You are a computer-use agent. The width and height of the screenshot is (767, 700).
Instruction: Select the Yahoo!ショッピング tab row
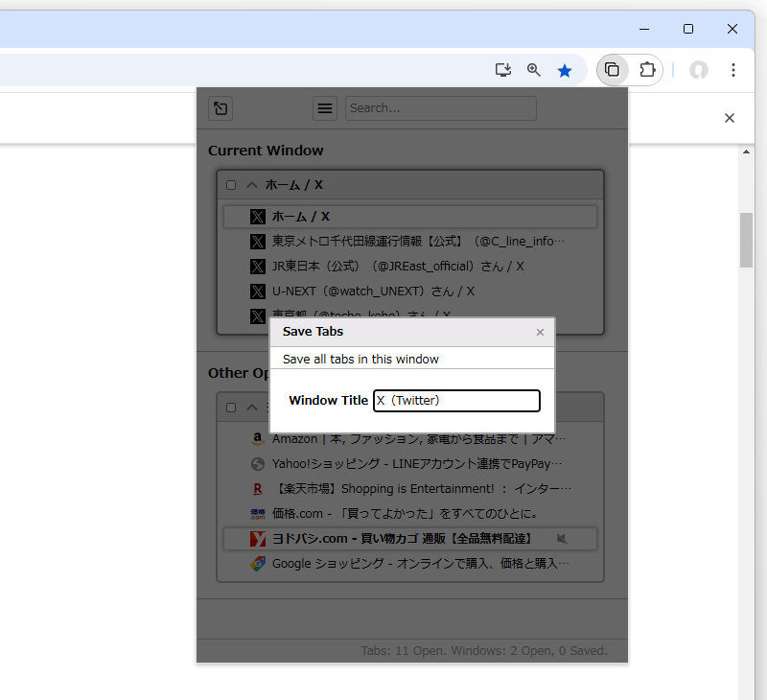click(x=410, y=464)
